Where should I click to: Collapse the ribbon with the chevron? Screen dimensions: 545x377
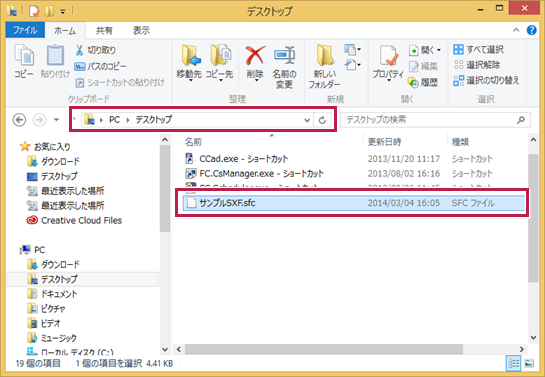[x=516, y=30]
